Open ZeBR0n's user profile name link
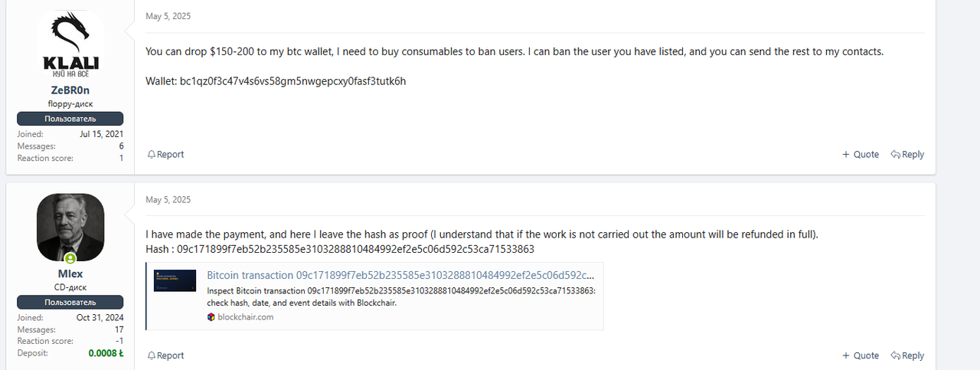 (x=70, y=90)
